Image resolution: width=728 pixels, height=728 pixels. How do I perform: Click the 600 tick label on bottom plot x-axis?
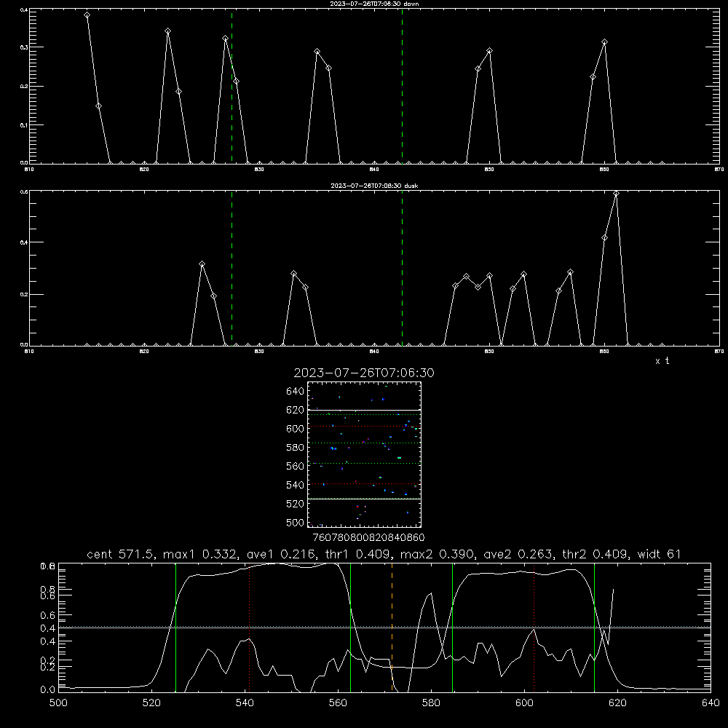coord(525,703)
